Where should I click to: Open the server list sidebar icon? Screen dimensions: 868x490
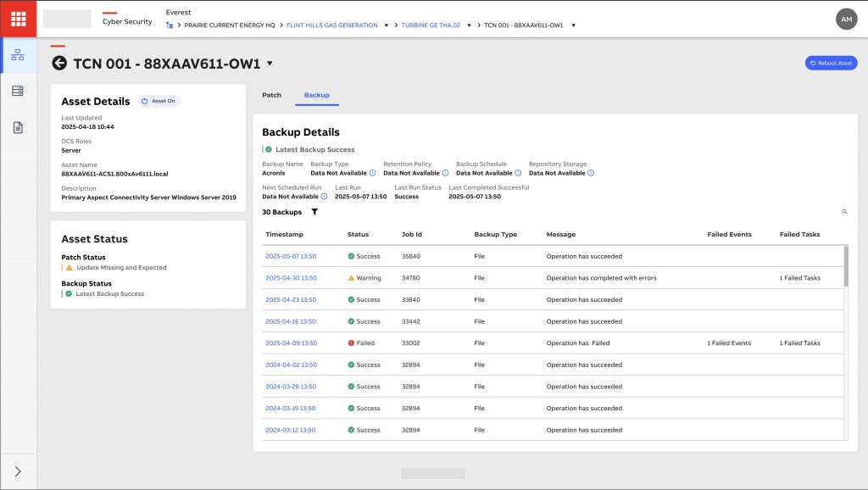[18, 91]
